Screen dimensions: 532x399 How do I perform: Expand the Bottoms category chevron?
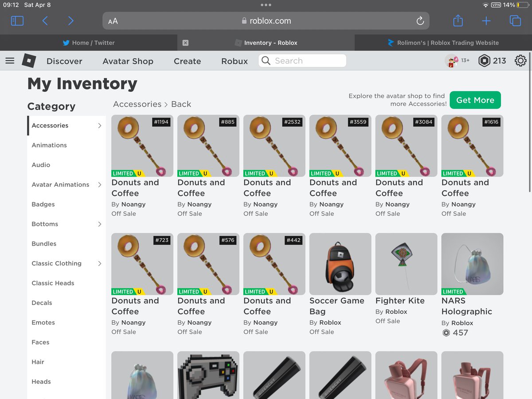[100, 224]
